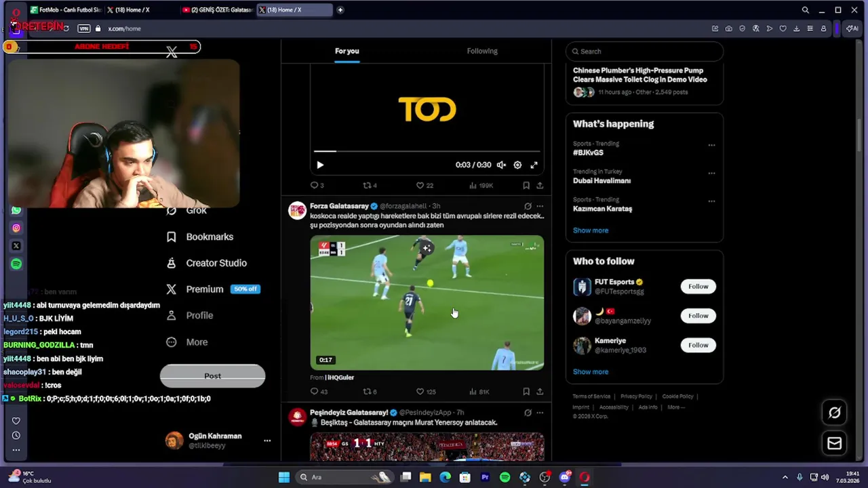
Task: Expand the footer More link
Action: [x=675, y=407]
